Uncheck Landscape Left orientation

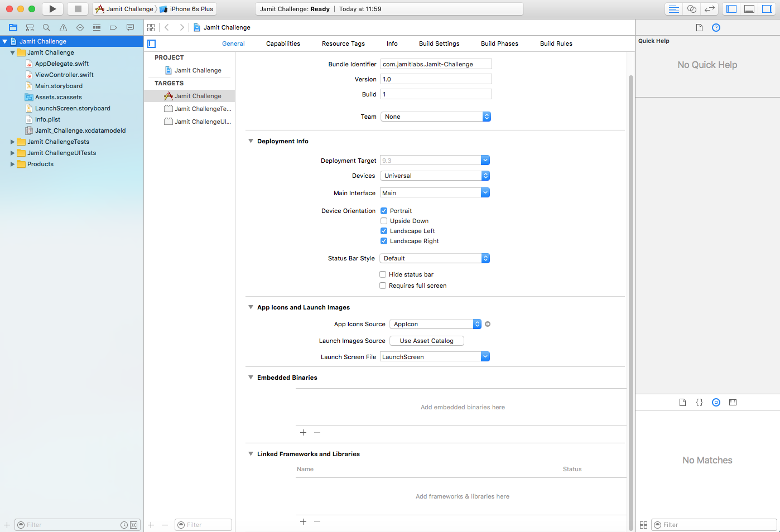[384, 231]
